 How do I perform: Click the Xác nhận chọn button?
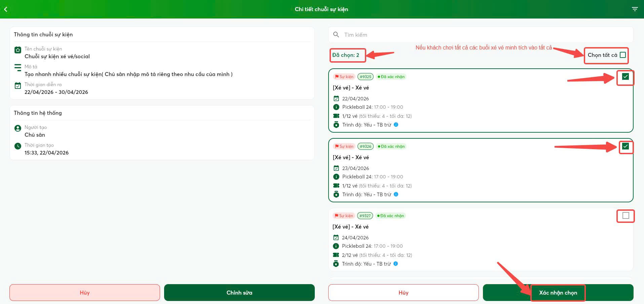tap(558, 293)
